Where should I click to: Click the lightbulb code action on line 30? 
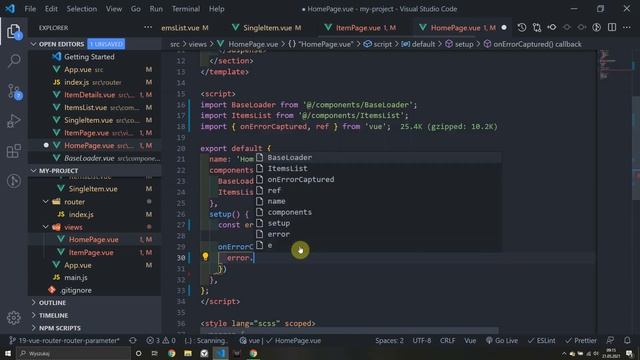pyautogui.click(x=205, y=256)
